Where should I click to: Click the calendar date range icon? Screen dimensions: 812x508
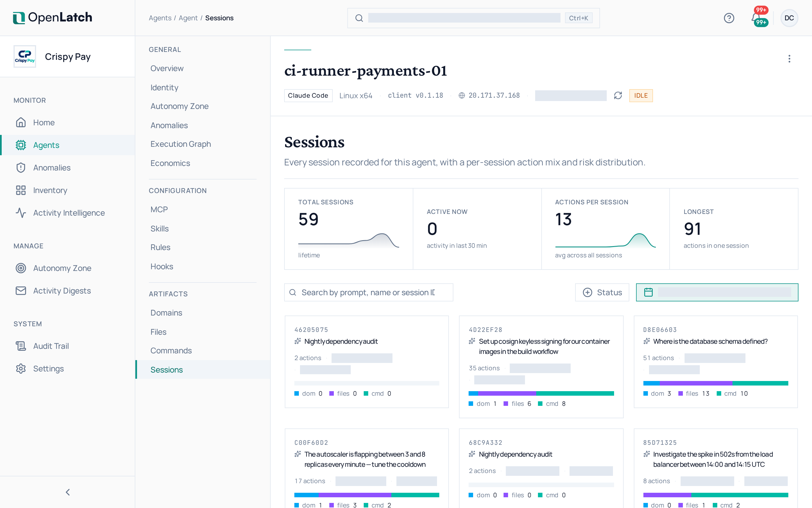click(648, 292)
